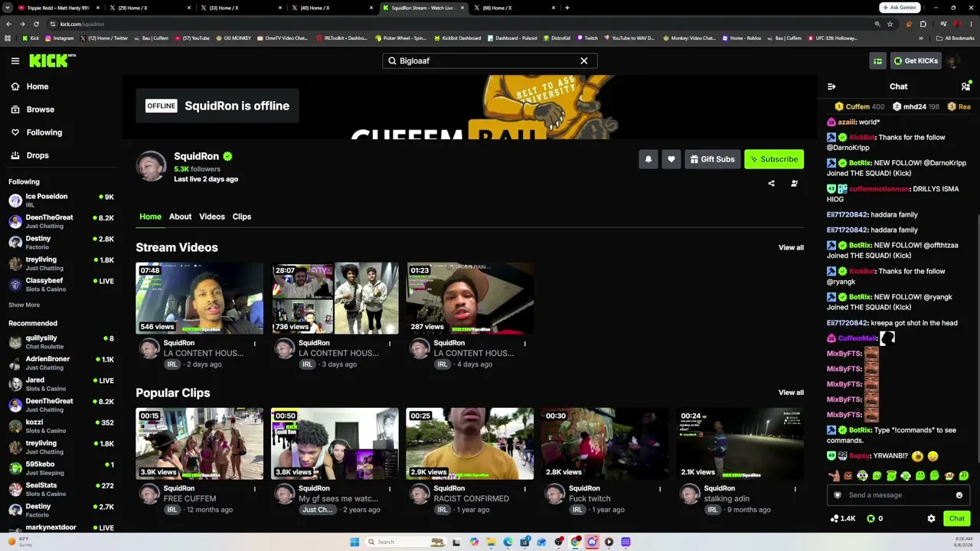The width and height of the screenshot is (980, 551).
Task: Switch to the channel Home tab
Action: pos(150,217)
